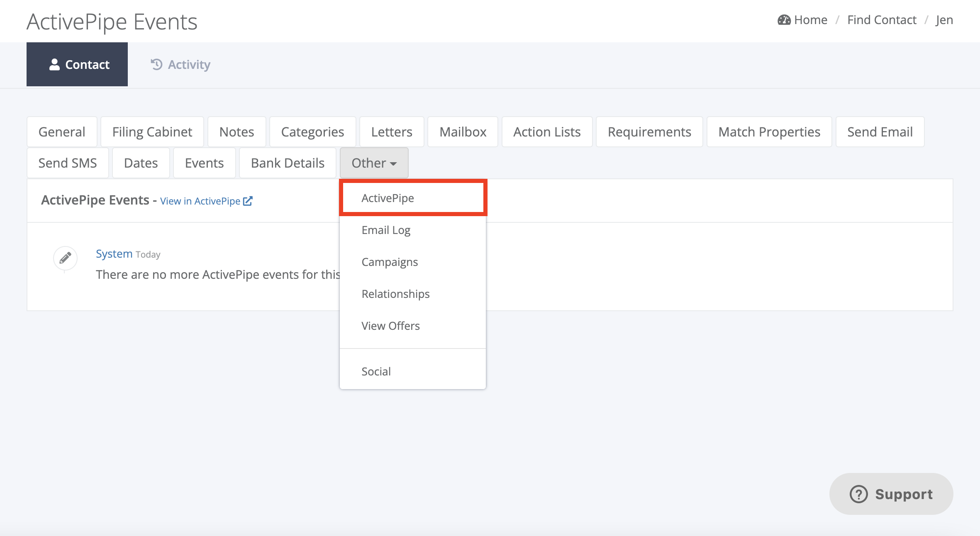Open View Offers option
980x536 pixels.
(390, 326)
